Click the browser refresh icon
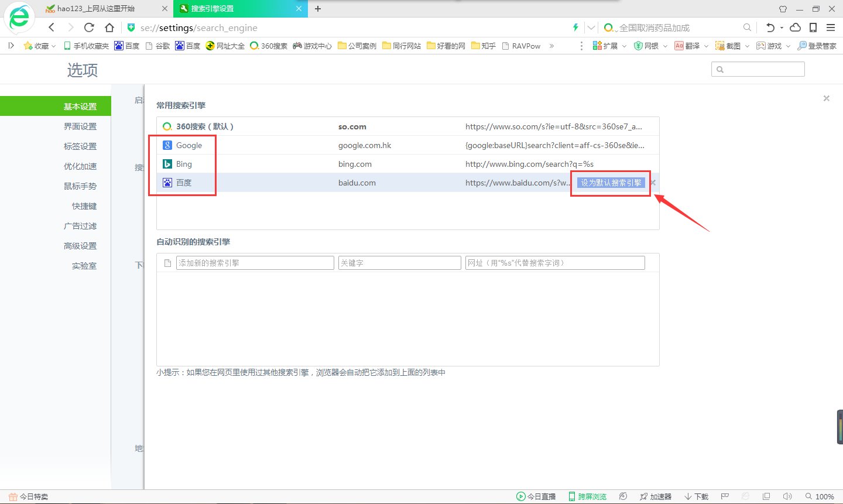The image size is (843, 504). pyautogui.click(x=89, y=28)
